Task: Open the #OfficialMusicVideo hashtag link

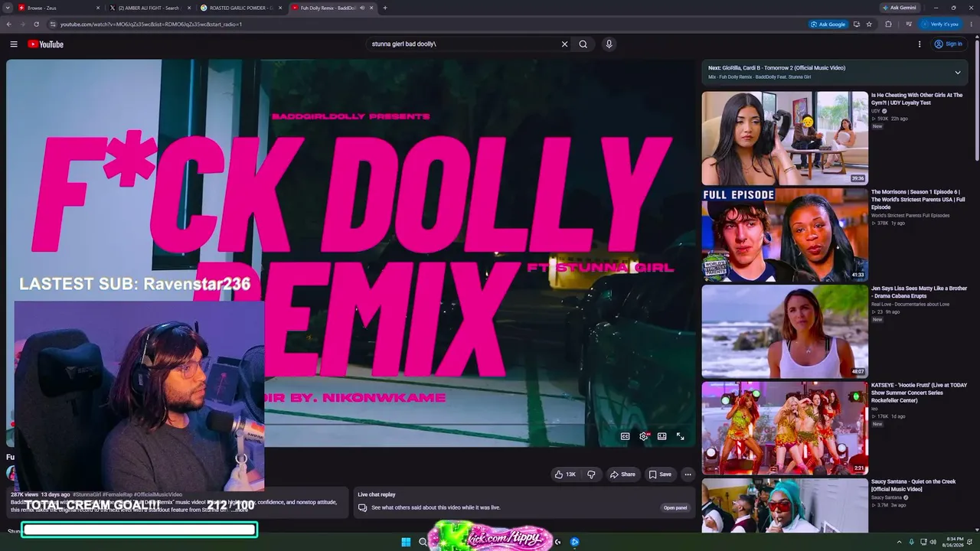Action: (x=158, y=494)
